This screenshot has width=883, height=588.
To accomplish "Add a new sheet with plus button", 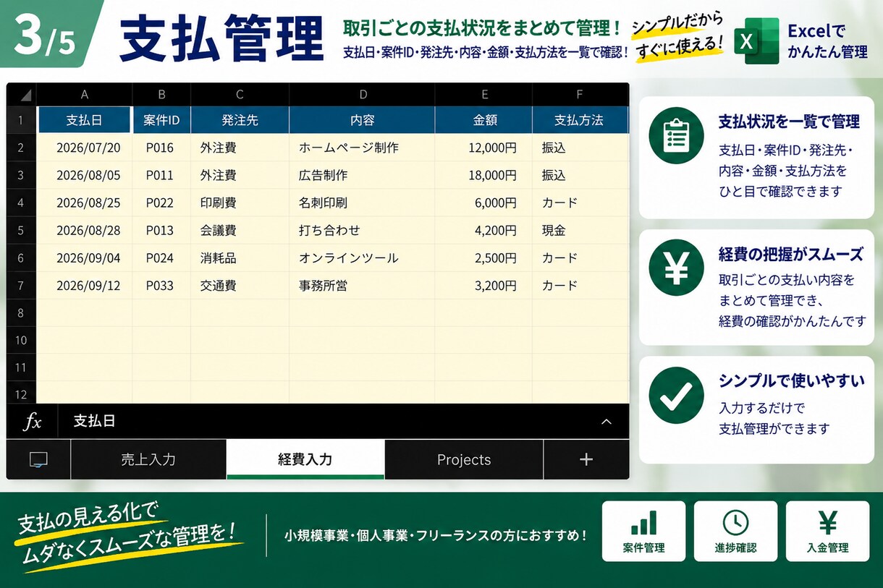I will point(586,459).
